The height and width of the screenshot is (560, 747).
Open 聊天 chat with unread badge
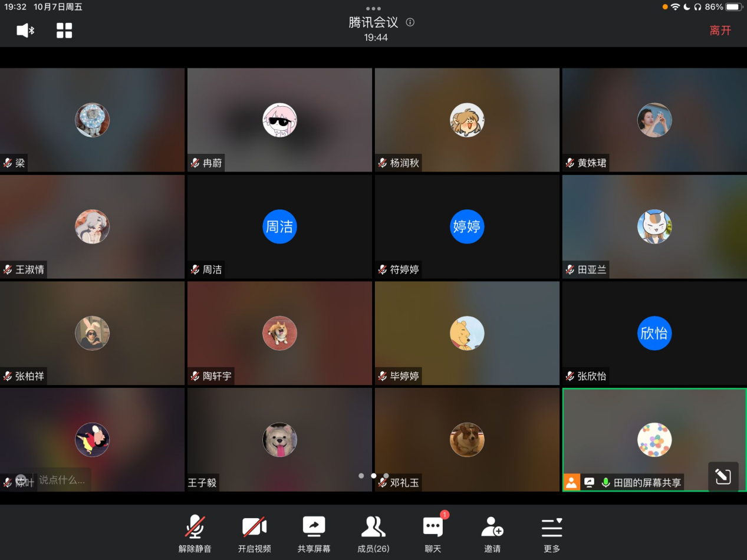point(433,532)
